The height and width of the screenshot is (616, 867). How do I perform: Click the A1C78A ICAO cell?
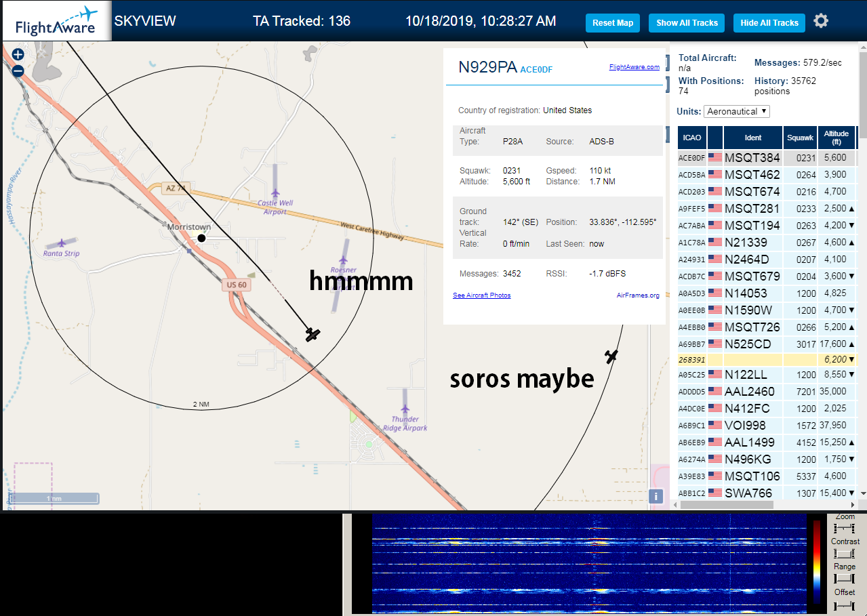click(x=691, y=243)
